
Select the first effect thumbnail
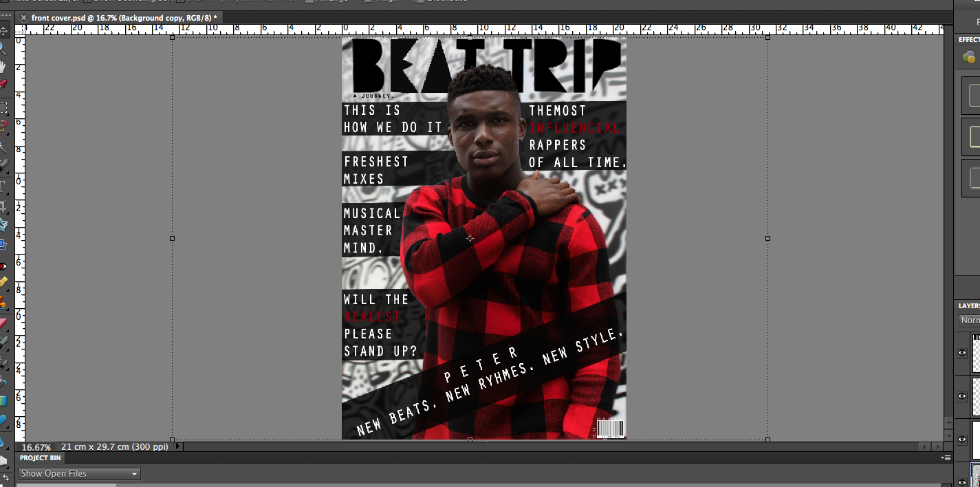(x=971, y=96)
